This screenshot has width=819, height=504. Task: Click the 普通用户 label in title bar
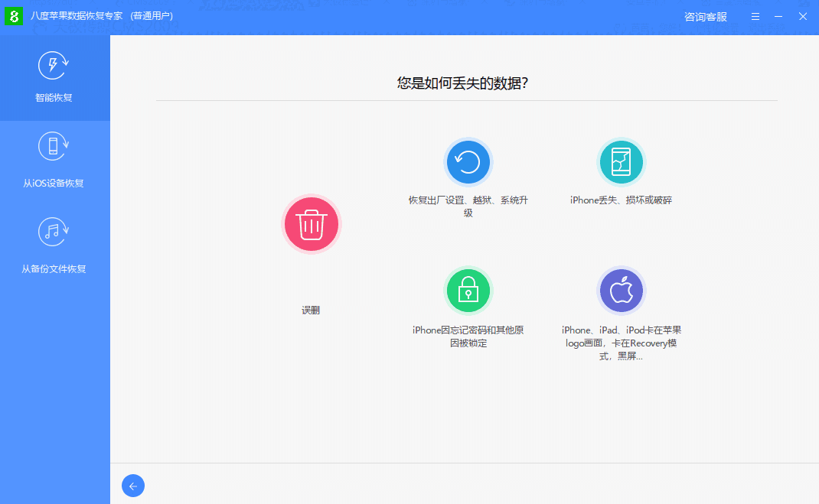coord(152,15)
